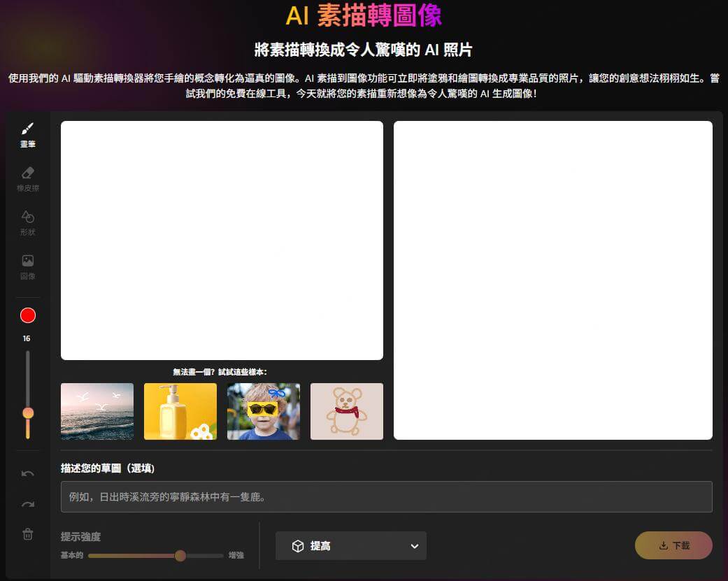Select the brush (畫筆) tool
728x581 pixels.
point(27,134)
